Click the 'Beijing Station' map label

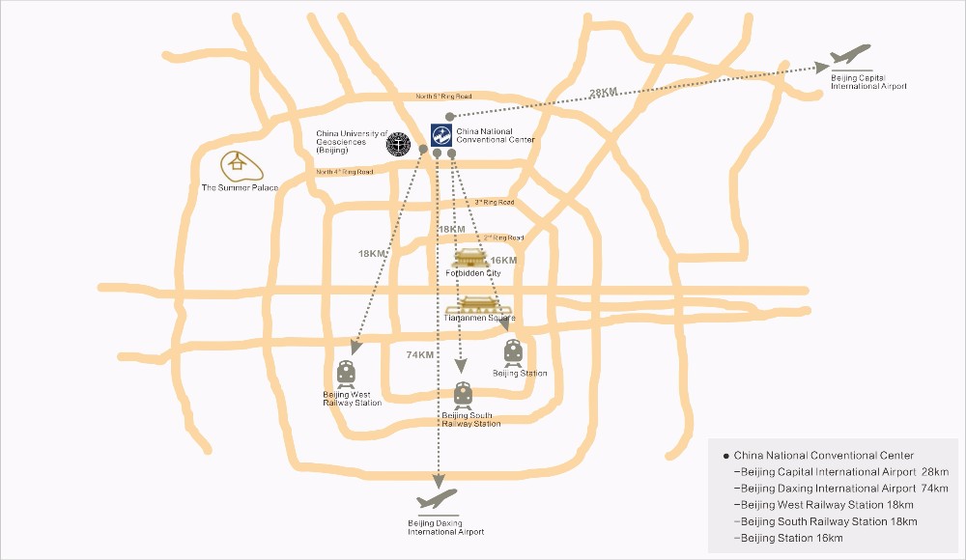520,374
